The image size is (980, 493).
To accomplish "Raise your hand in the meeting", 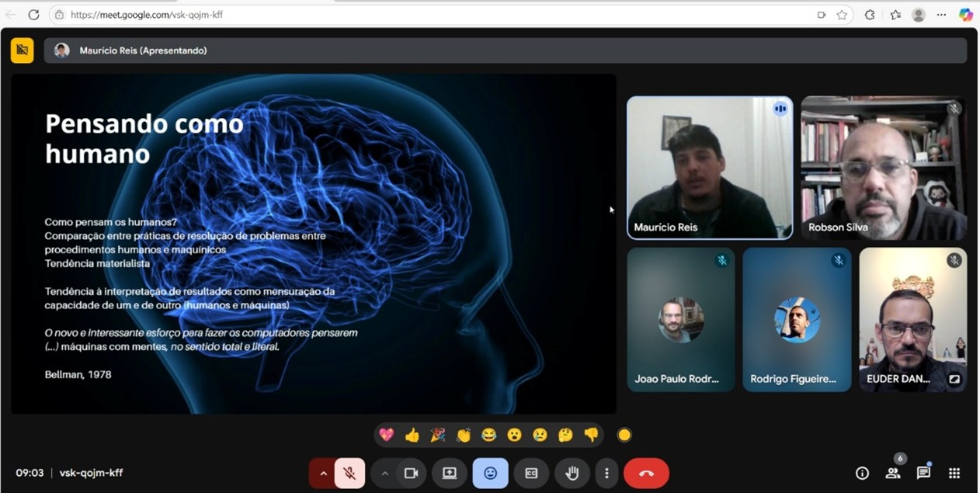I will [x=572, y=473].
